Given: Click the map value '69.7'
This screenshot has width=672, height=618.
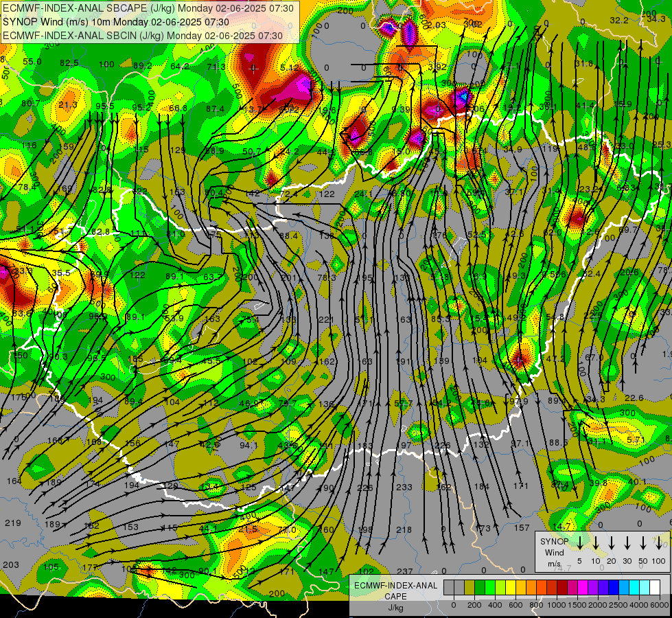Looking at the screenshot, I should click(x=628, y=230).
